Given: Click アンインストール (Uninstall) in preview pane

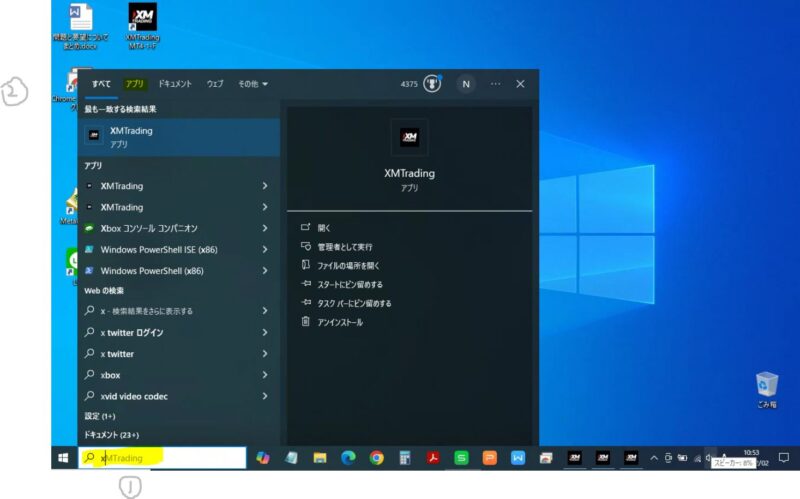Looking at the screenshot, I should (340, 322).
